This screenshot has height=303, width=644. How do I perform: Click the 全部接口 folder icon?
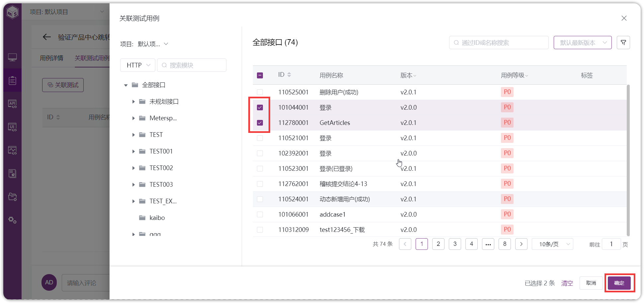135,85
